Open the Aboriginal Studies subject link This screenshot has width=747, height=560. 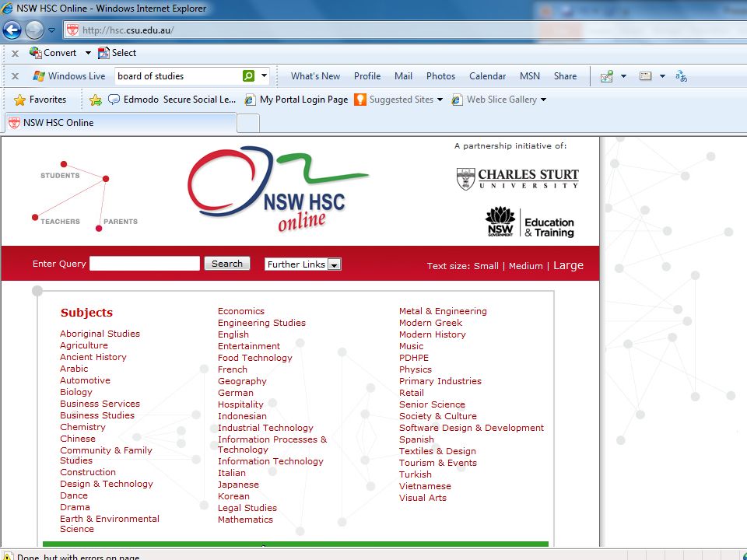click(x=100, y=334)
